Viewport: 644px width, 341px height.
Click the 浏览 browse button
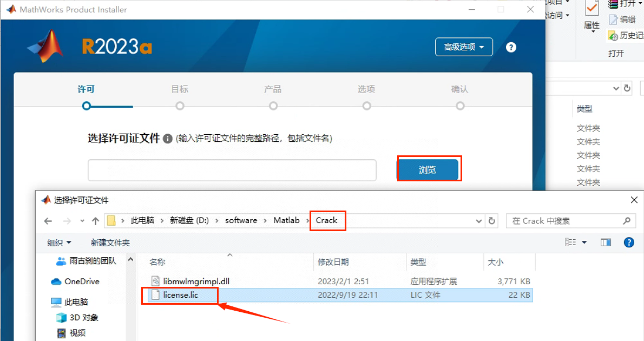point(428,169)
